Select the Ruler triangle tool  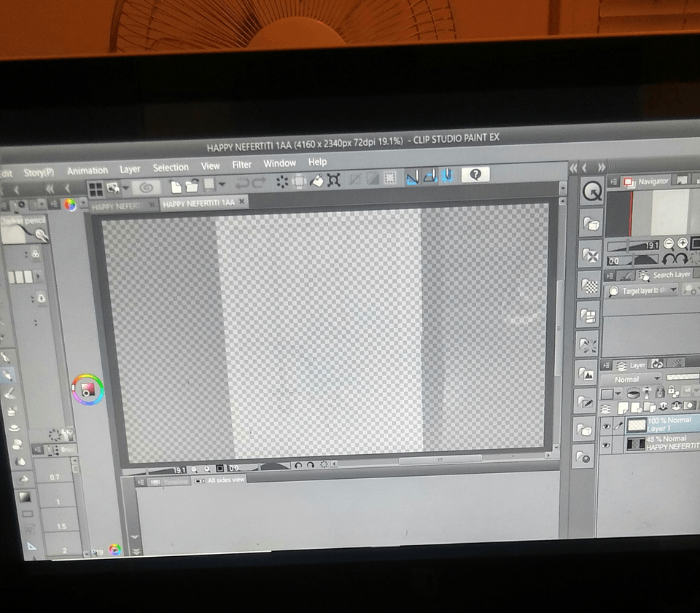pos(32,546)
